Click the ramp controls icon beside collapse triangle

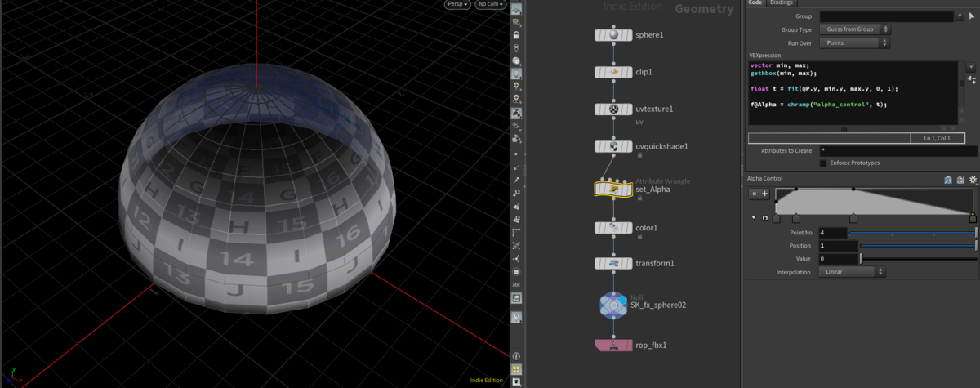coord(764,218)
